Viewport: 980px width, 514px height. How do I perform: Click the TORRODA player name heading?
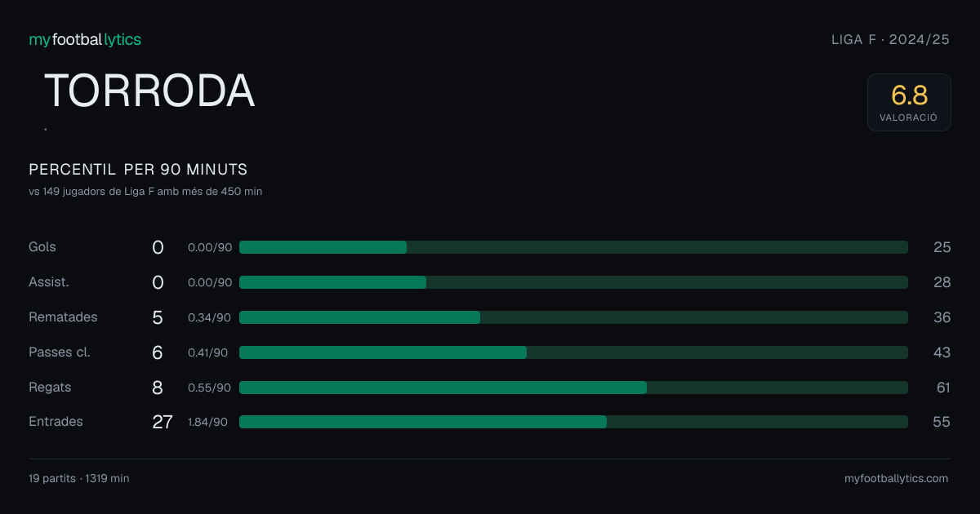(149, 91)
